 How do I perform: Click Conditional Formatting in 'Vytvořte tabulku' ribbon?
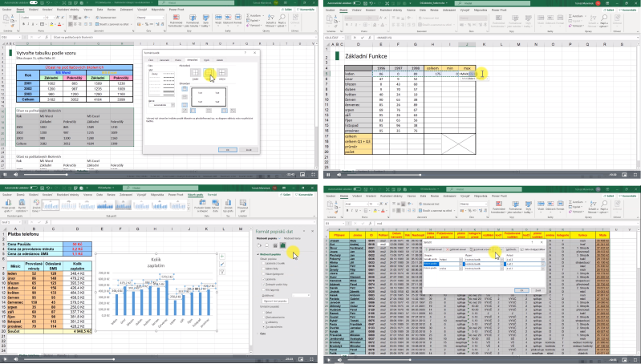(176, 20)
